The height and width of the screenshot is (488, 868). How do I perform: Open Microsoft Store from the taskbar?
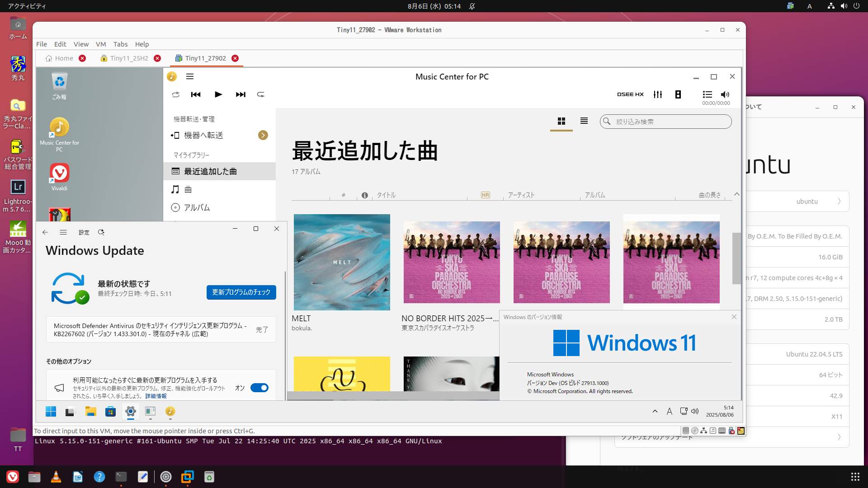(x=111, y=412)
